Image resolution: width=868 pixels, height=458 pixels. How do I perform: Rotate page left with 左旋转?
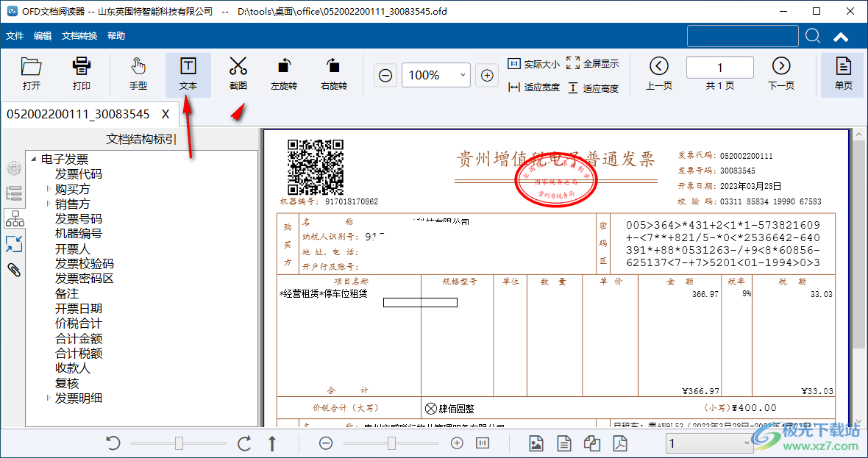(284, 75)
